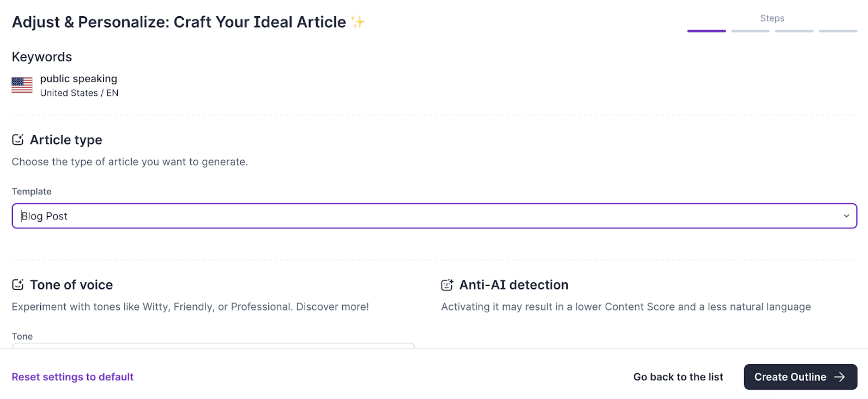Click the sparkles icon beside the page title
The height and width of the screenshot is (399, 868).
coord(358,22)
